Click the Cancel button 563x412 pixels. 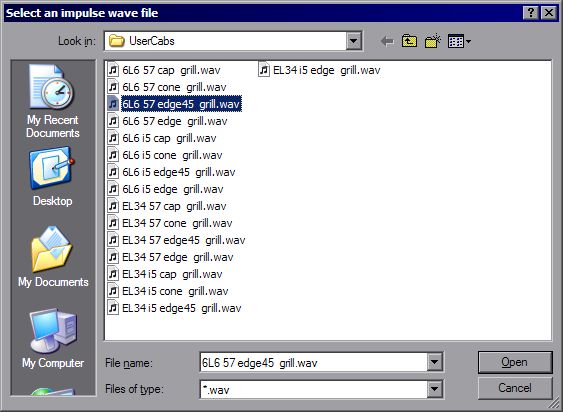(x=515, y=388)
